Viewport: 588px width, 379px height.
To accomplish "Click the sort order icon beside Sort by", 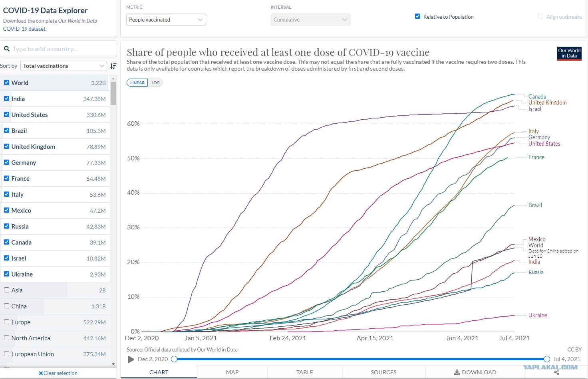I will 113,66.
